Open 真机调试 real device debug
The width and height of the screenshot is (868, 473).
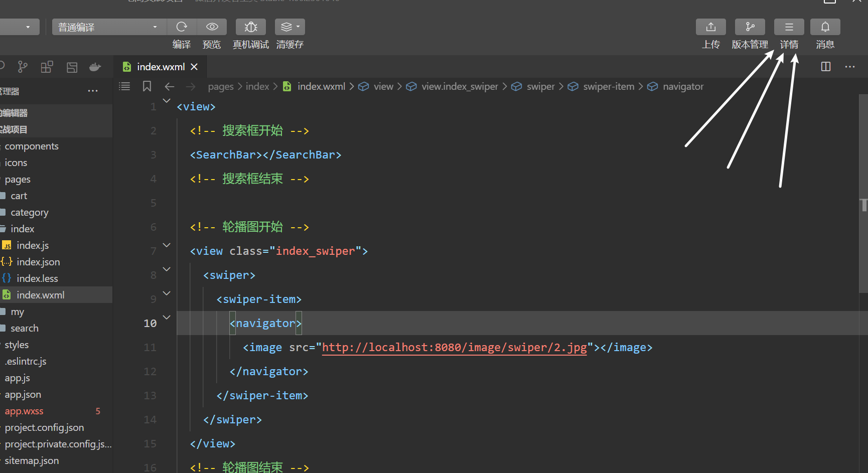tap(251, 27)
